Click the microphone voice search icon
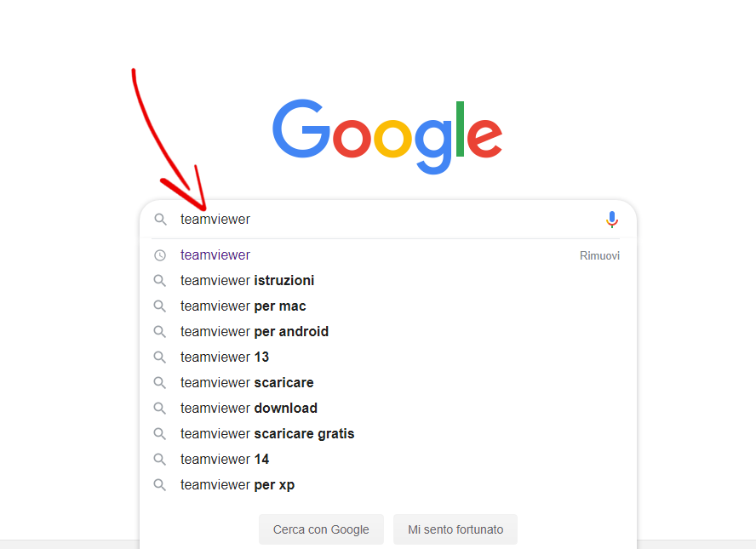The height and width of the screenshot is (549, 756). [611, 220]
